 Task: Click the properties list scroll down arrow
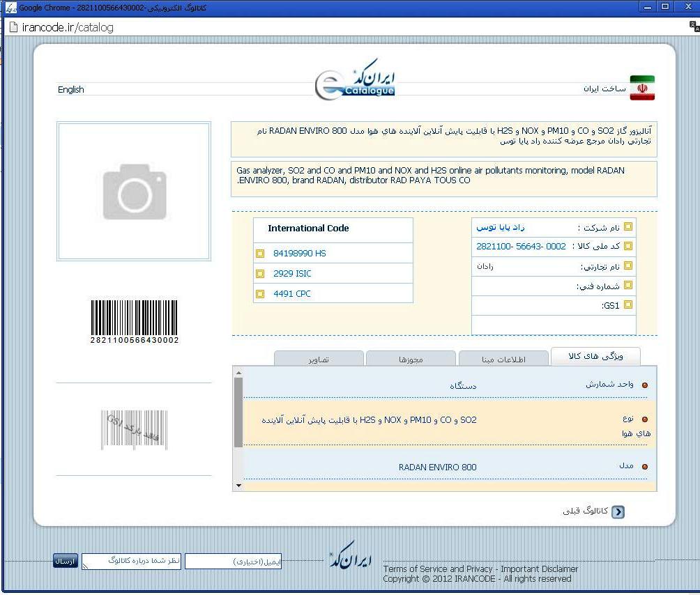(239, 486)
